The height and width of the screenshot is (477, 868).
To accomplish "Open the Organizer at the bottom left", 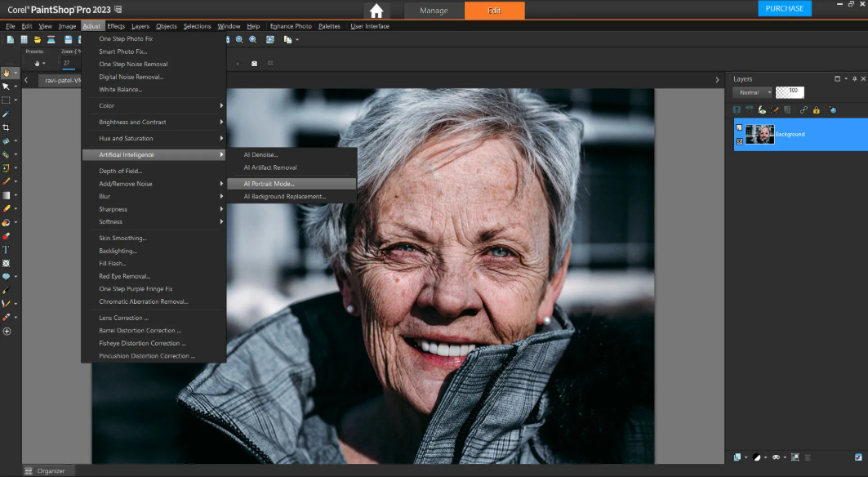I will point(48,470).
